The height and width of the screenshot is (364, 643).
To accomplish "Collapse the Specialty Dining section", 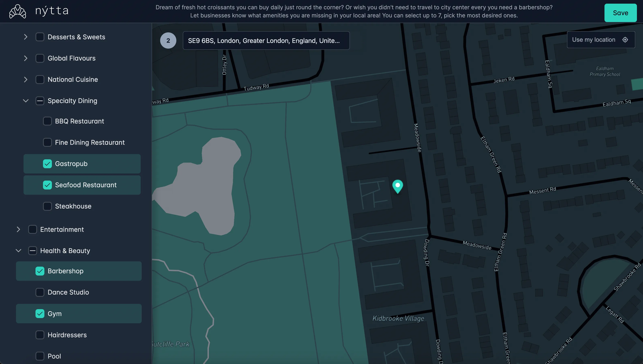I will tap(26, 101).
